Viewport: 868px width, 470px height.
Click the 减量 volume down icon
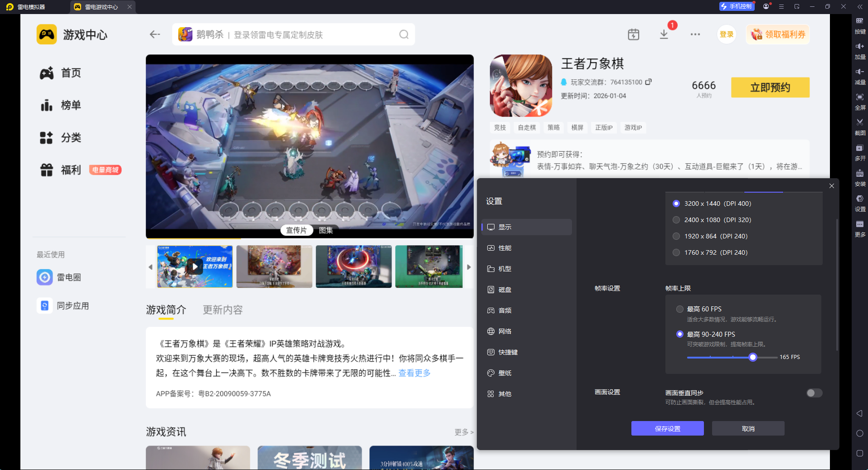point(859,72)
